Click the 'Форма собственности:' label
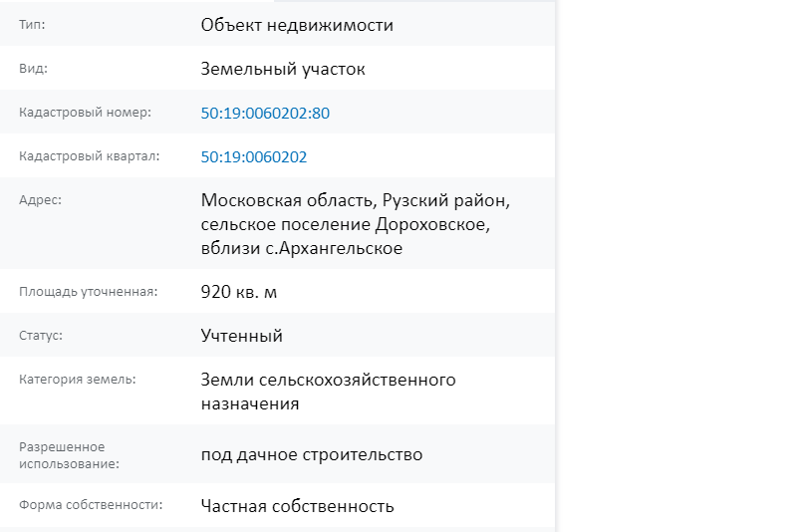 coord(91,505)
